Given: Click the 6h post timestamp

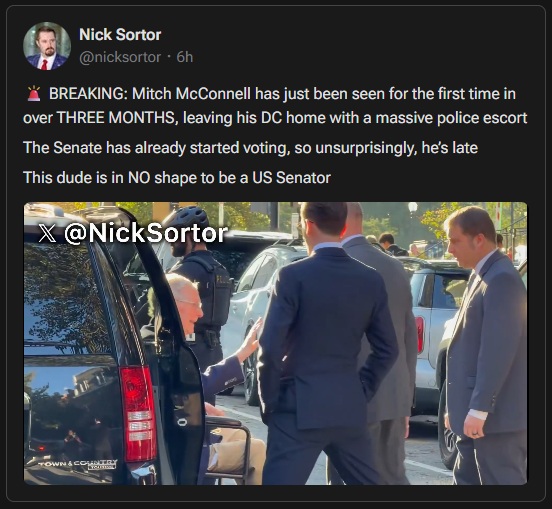Looking at the screenshot, I should 185,57.
